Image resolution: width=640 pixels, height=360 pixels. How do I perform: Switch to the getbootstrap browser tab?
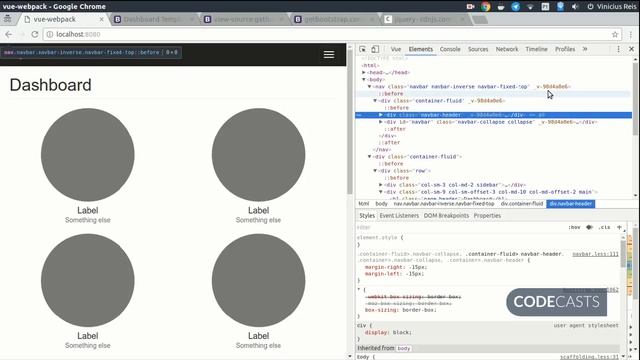point(334,19)
